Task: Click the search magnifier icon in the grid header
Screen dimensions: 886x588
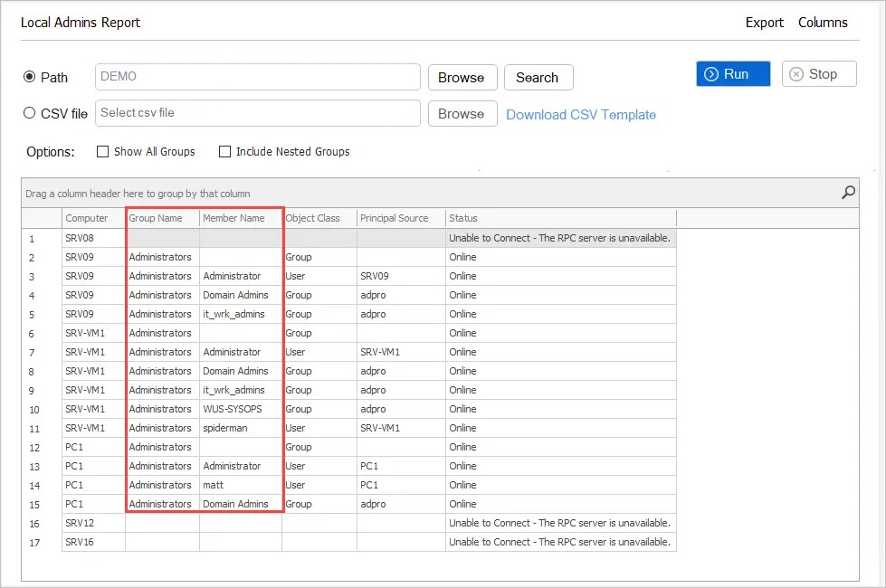Action: coord(848,193)
